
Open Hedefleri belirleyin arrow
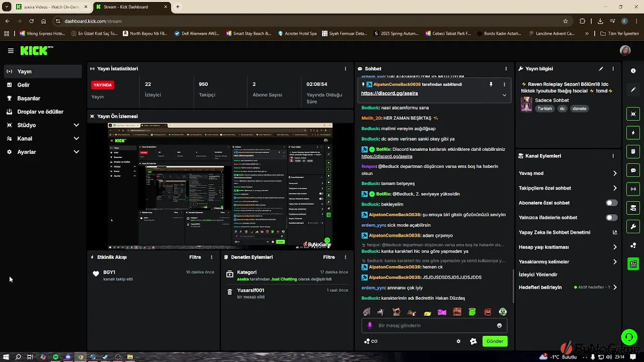pyautogui.click(x=615, y=288)
